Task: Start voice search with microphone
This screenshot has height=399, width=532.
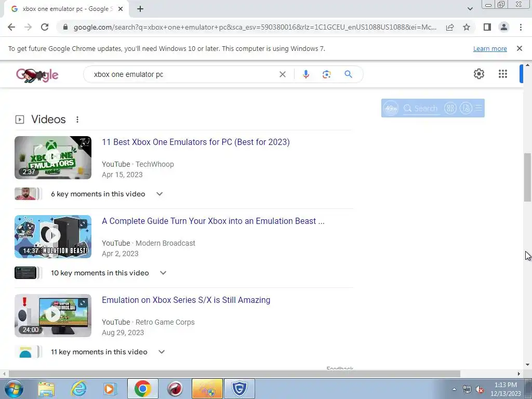Action: click(305, 74)
